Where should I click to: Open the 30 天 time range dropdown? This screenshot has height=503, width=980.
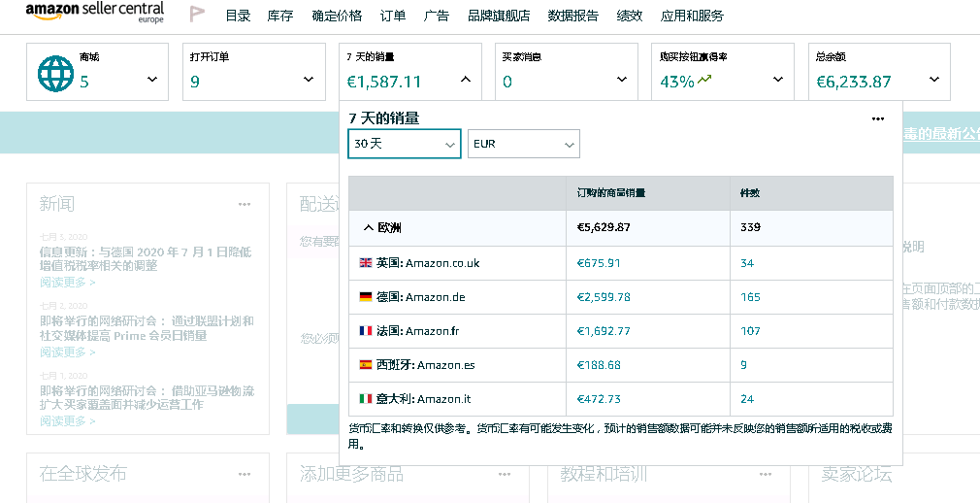coord(405,144)
